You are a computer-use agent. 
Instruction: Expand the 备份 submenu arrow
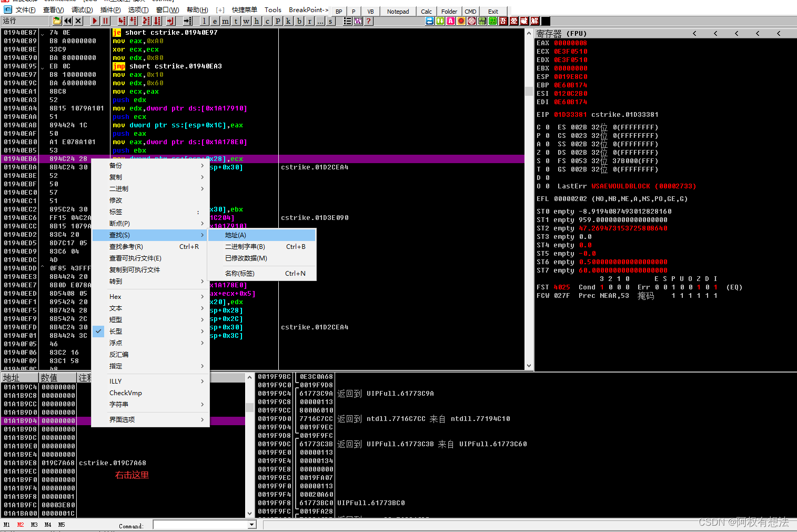(202, 165)
